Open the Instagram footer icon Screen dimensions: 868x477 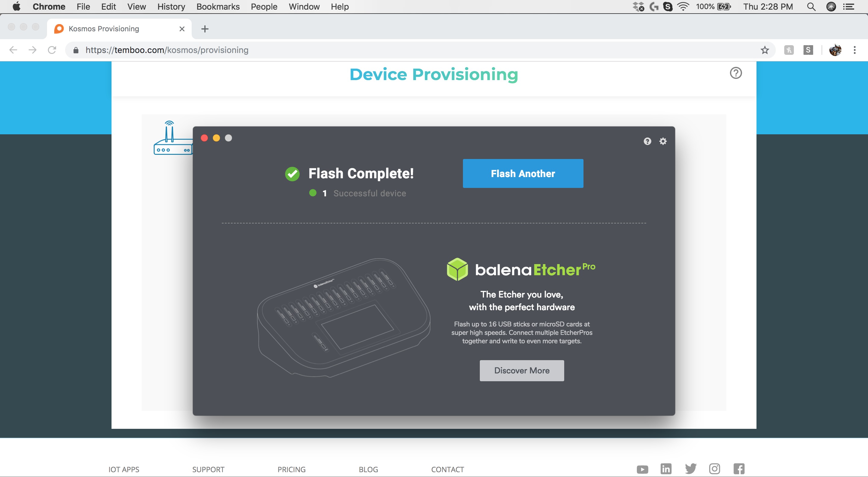pyautogui.click(x=714, y=469)
